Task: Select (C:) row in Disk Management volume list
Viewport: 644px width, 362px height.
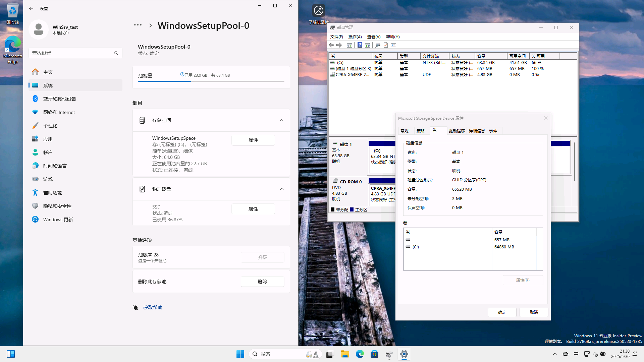Action: click(x=453, y=63)
